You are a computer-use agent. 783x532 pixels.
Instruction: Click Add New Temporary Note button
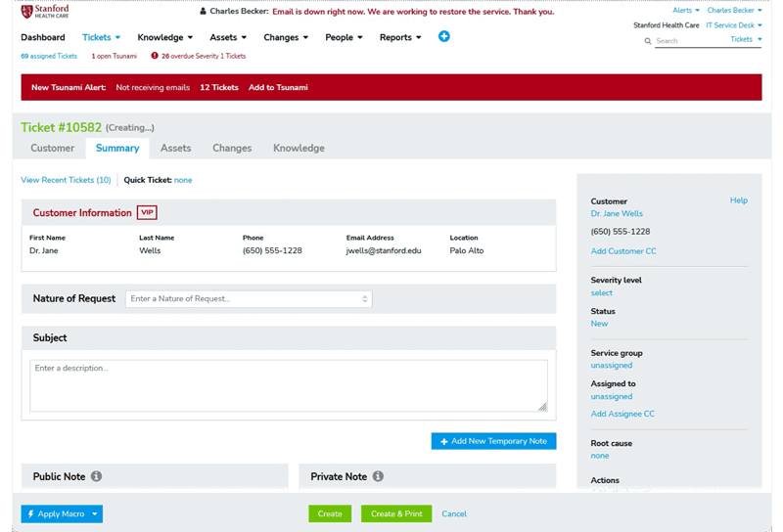494,441
